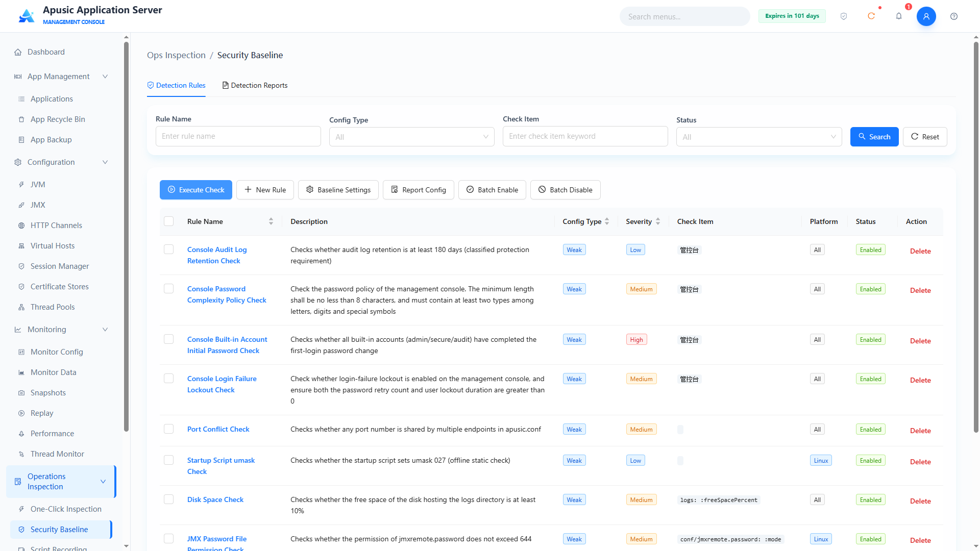Sort rule names using Rule Name sort arrows

point(271,221)
